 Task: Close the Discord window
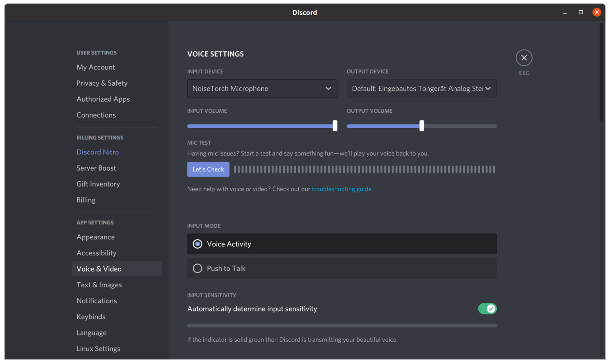pyautogui.click(x=596, y=13)
